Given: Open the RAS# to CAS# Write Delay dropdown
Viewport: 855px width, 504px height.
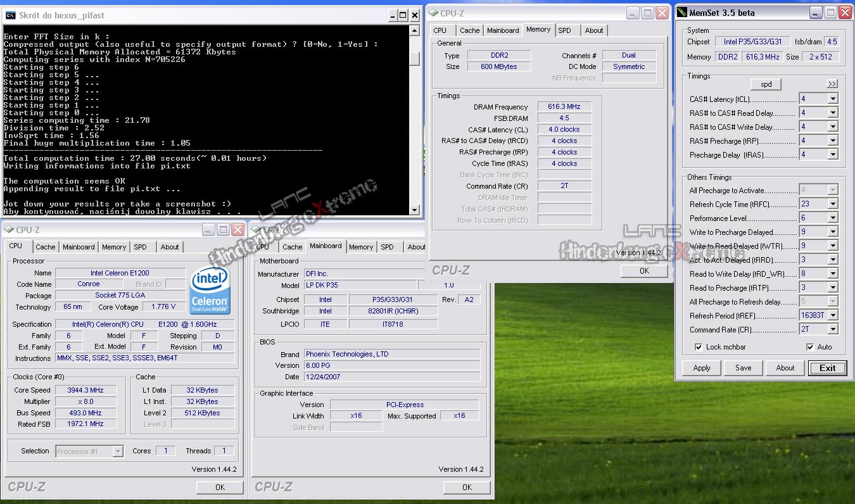Looking at the screenshot, I should 833,127.
